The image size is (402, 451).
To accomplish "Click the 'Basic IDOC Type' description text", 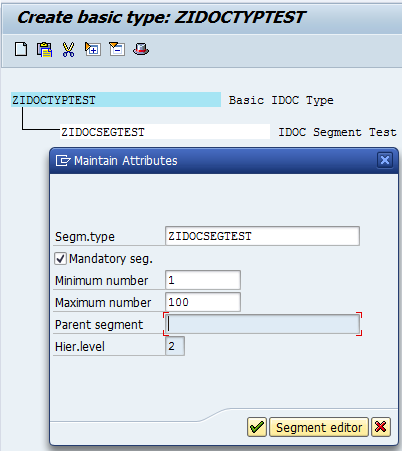I will [x=281, y=100].
